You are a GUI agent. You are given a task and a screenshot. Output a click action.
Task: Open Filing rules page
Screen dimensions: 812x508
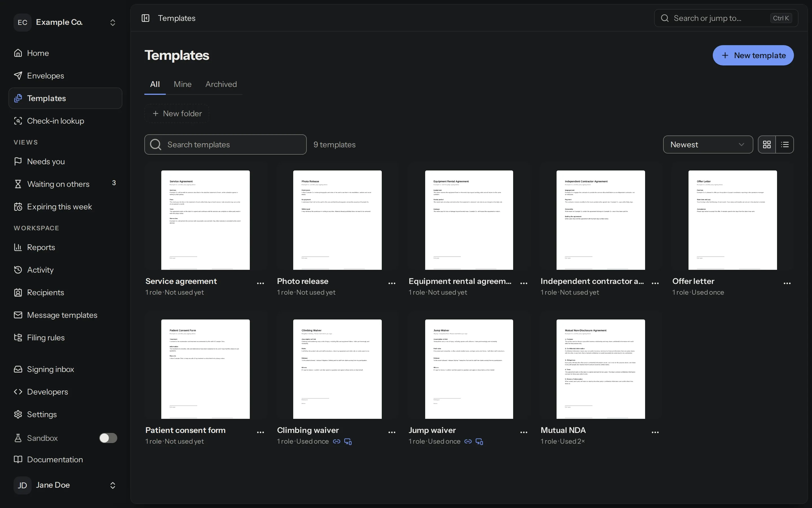65,338
